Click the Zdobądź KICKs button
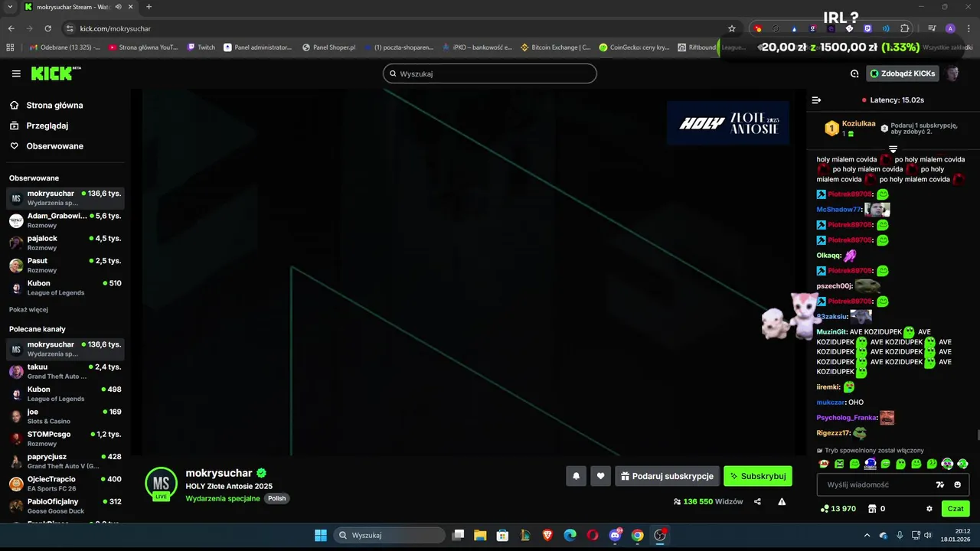This screenshot has height=551, width=980. click(903, 73)
